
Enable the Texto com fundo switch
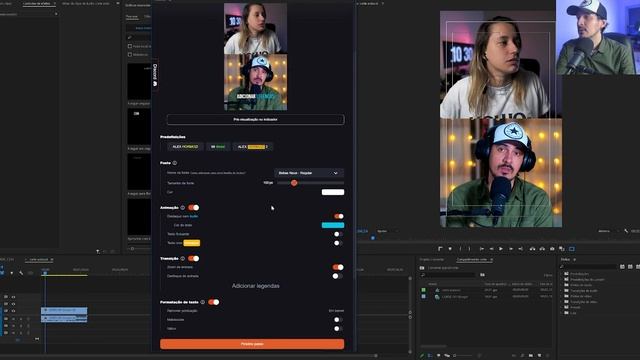pos(337,243)
